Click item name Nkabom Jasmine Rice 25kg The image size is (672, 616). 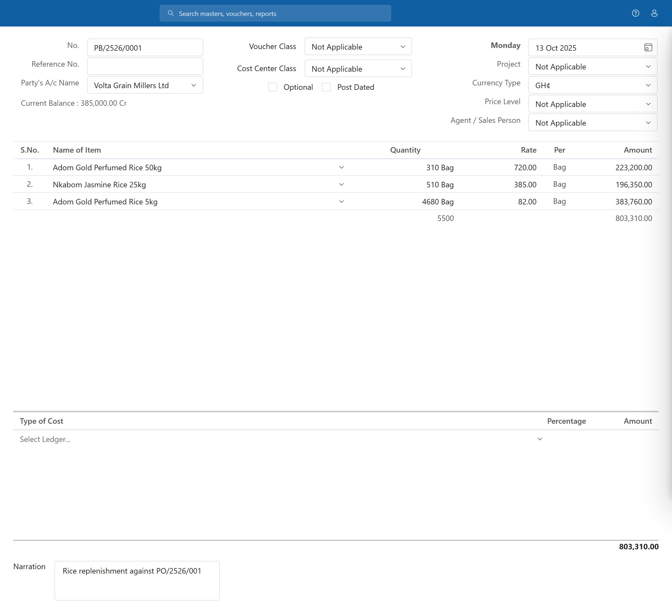(x=99, y=184)
